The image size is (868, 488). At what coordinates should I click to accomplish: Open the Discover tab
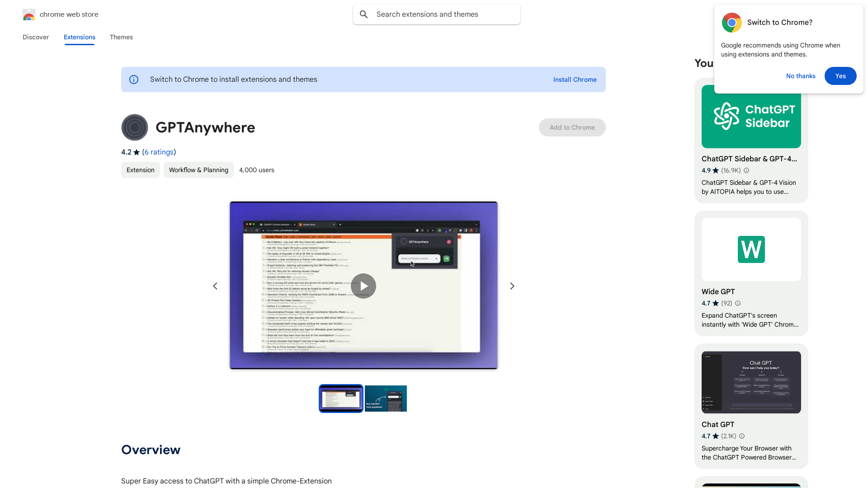coord(36,37)
